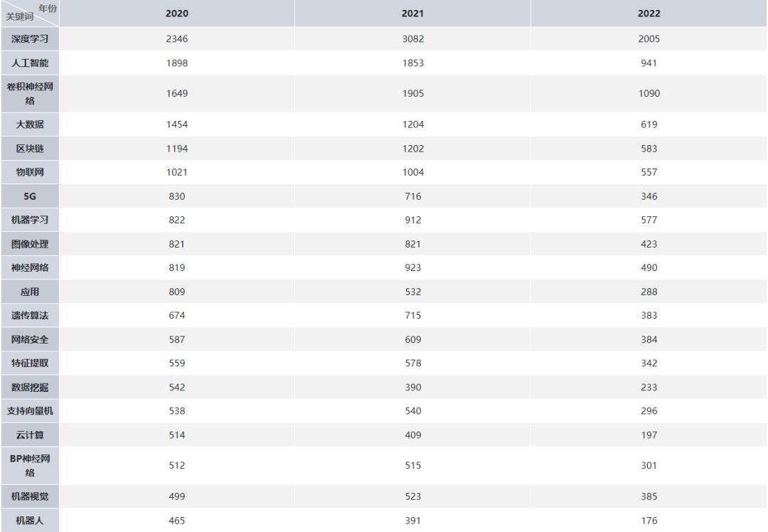Select the 卷积神经网络 keyword row label
This screenshot has height=532, width=768.
(30, 94)
